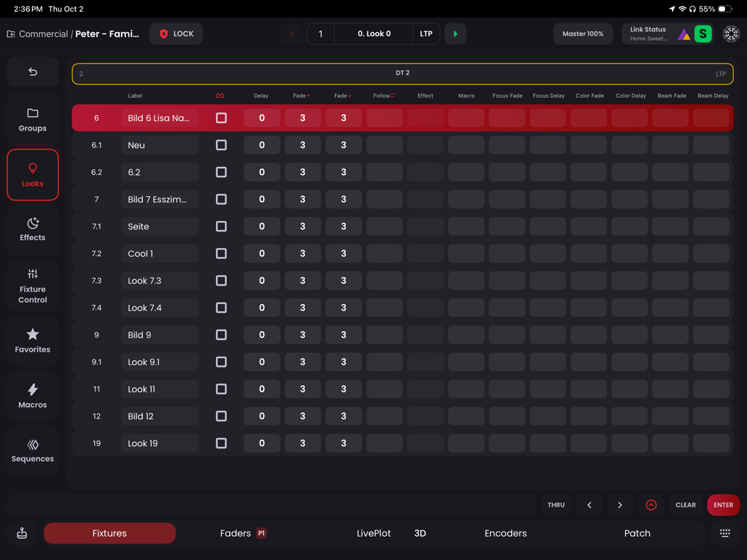Open the joystick control at bottom left

point(21,533)
